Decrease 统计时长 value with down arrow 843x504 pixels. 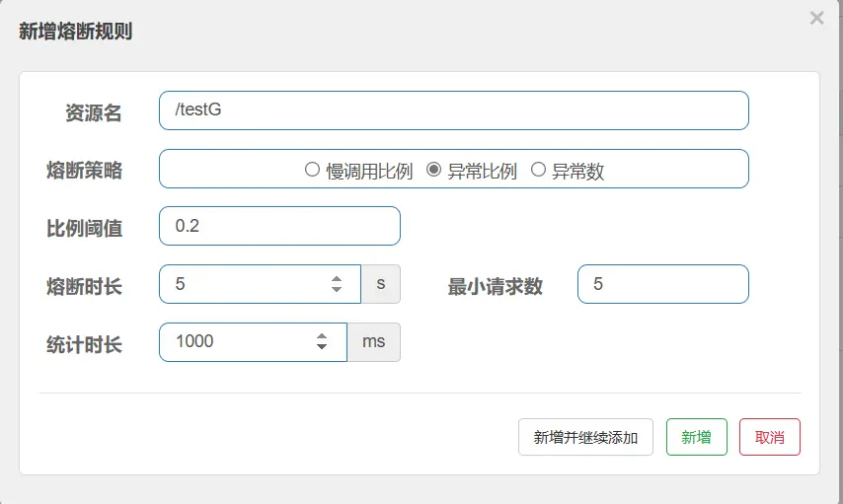click(x=322, y=347)
